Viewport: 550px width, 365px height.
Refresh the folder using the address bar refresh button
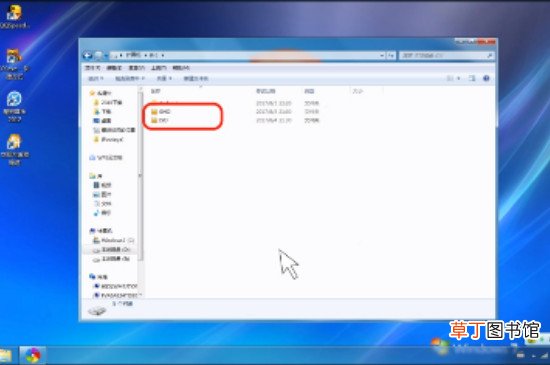(x=391, y=55)
